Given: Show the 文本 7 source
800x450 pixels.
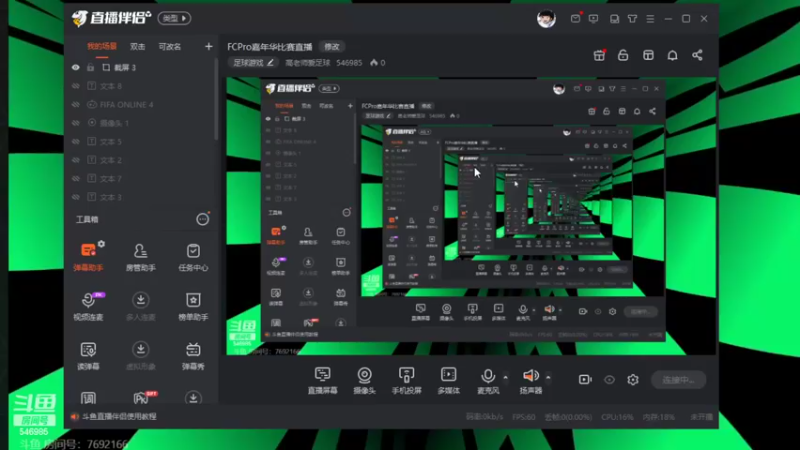Looking at the screenshot, I should (76, 179).
